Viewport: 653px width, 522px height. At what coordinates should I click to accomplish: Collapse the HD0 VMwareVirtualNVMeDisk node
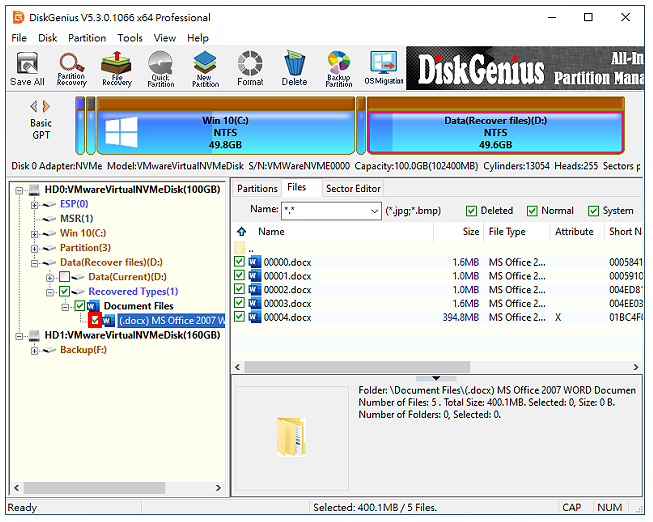pyautogui.click(x=19, y=190)
